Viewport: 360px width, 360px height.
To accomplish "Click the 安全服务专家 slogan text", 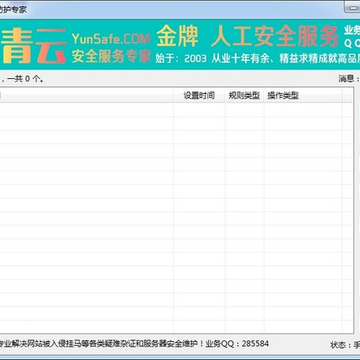I will point(111,57).
